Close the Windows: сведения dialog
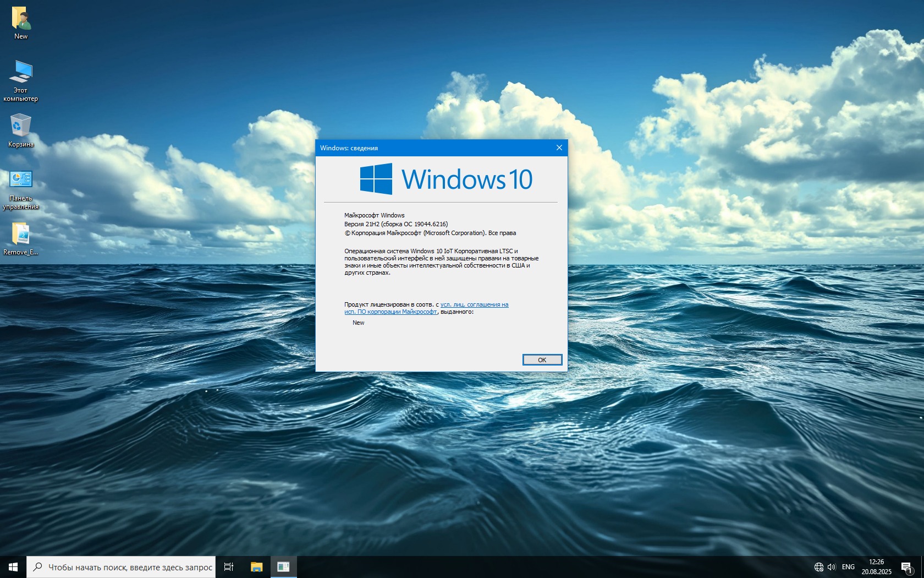This screenshot has width=924, height=578. [x=559, y=148]
